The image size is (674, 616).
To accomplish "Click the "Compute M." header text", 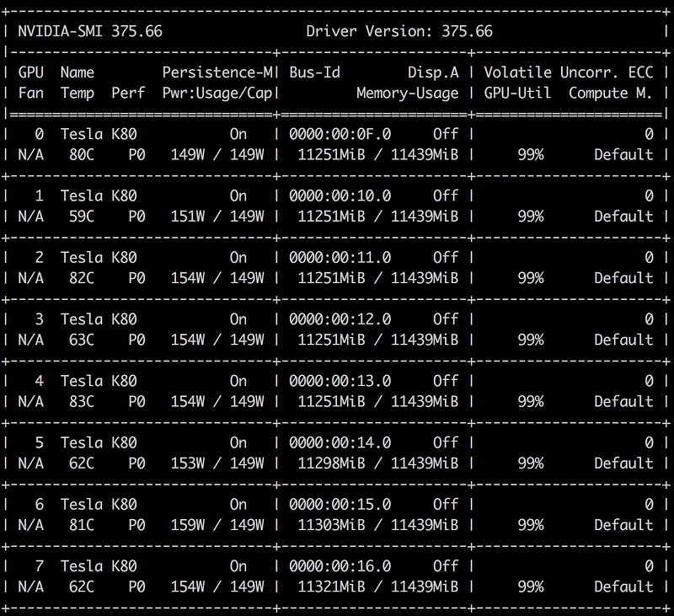I will pyautogui.click(x=611, y=93).
